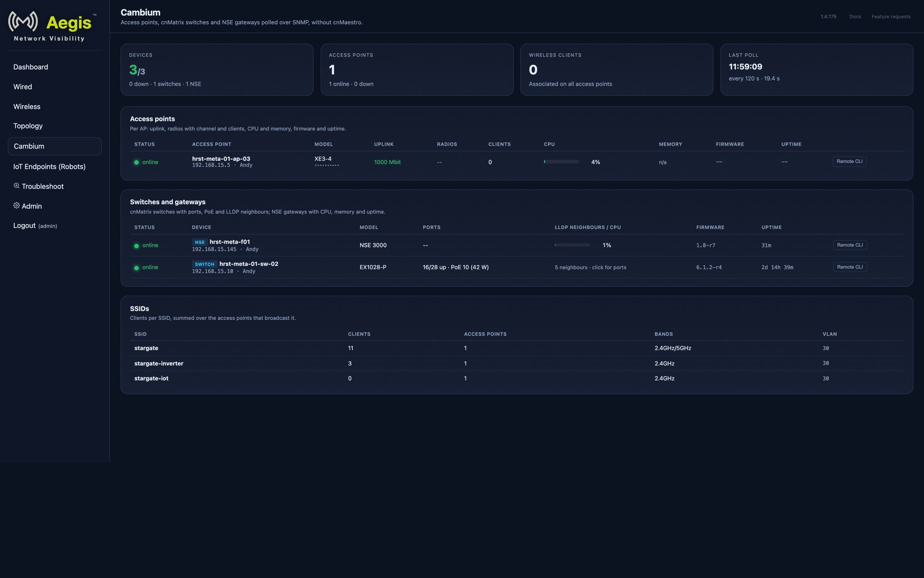Click the hrst-meta-01-sw-02 device name

(249, 264)
